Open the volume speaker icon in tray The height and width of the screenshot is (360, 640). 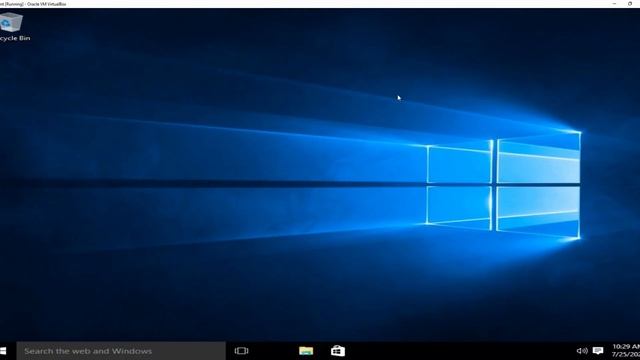[x=582, y=351]
